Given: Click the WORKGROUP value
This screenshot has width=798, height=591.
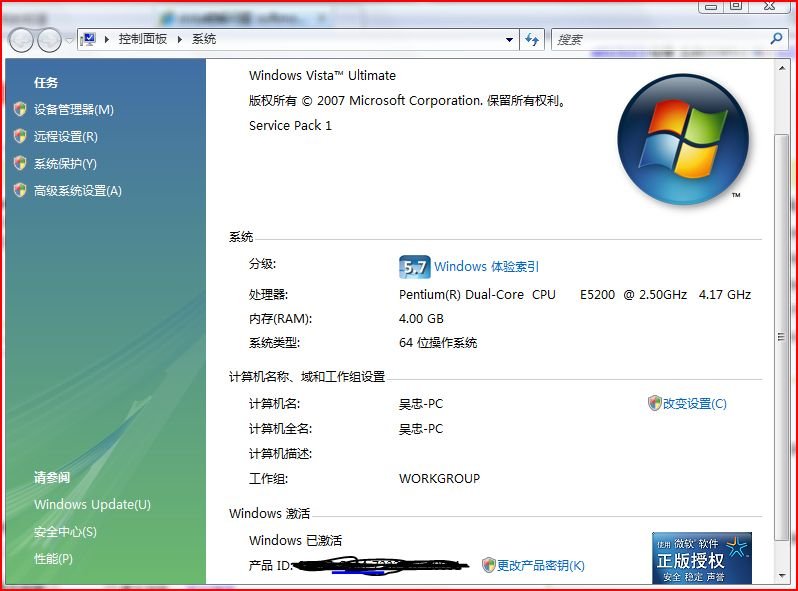Looking at the screenshot, I should point(439,479).
